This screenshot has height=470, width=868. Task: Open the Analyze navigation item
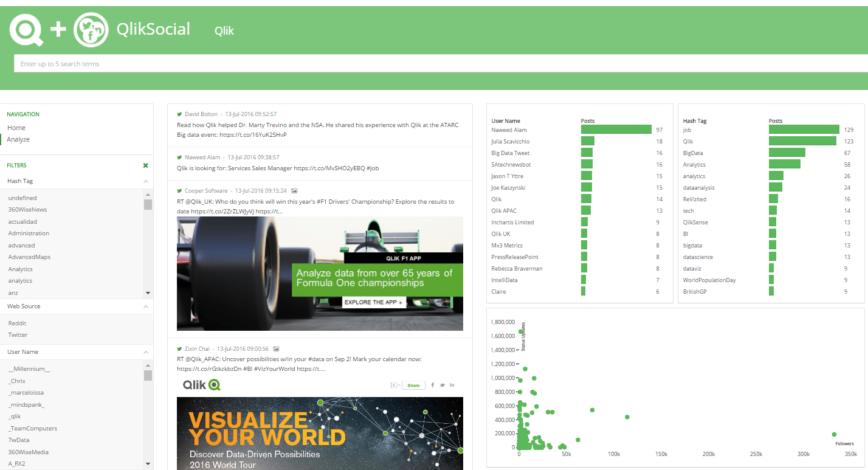pyautogui.click(x=18, y=139)
